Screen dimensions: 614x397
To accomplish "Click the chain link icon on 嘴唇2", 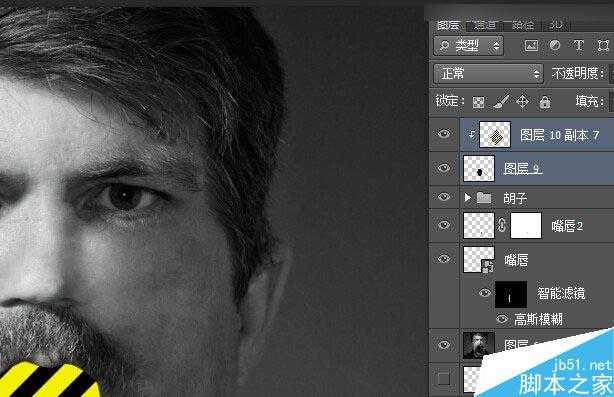I will click(x=502, y=226).
